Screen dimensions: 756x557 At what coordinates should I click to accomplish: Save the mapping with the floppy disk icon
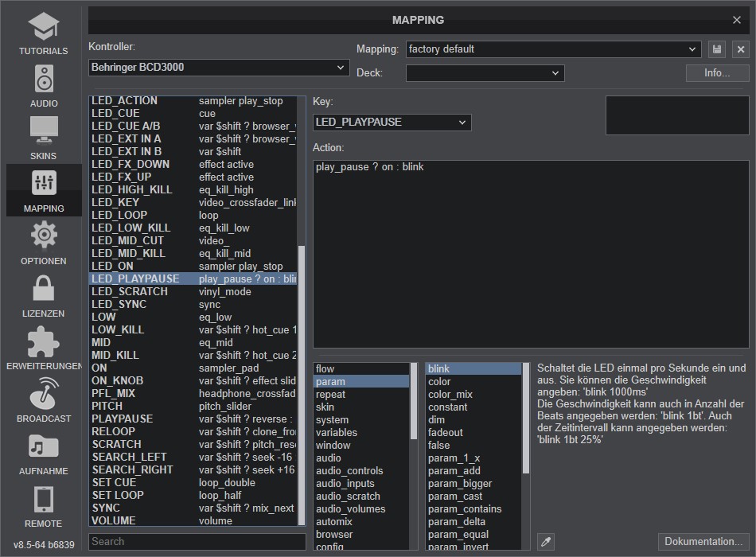(x=717, y=49)
